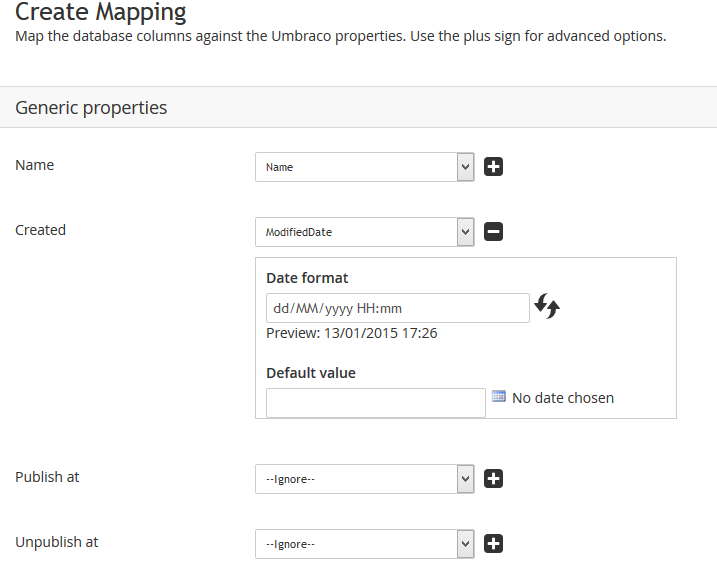Open the ModifiedDate dropdown for Created
This screenshot has width=717, height=565.
364,232
